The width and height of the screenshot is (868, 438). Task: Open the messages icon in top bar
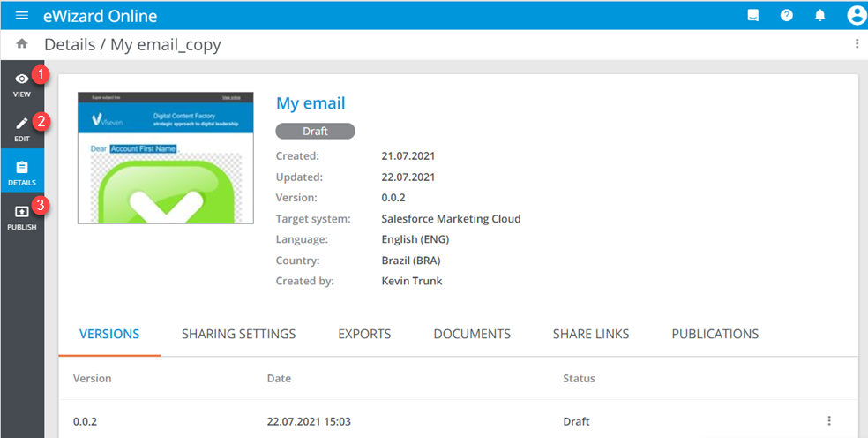coord(752,16)
